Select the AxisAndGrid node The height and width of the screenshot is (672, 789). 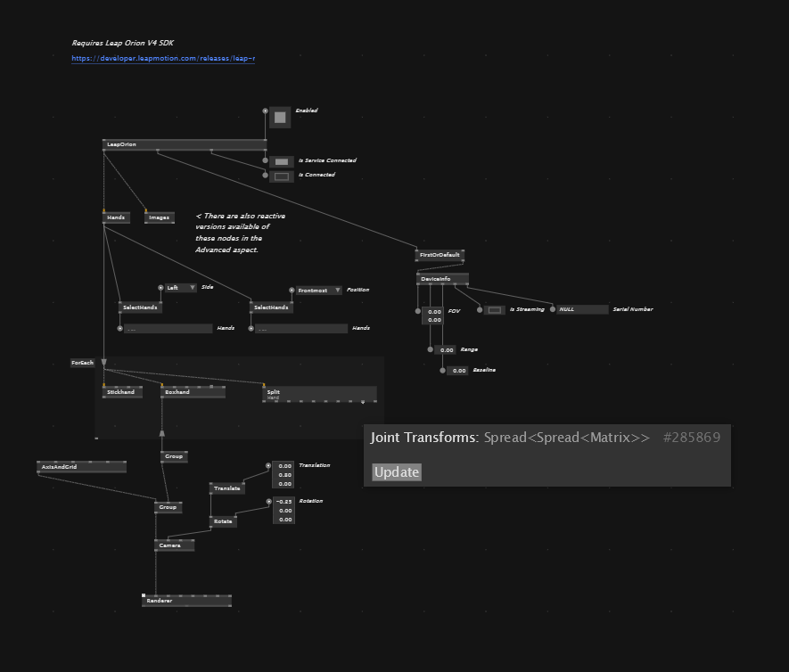[x=81, y=467]
